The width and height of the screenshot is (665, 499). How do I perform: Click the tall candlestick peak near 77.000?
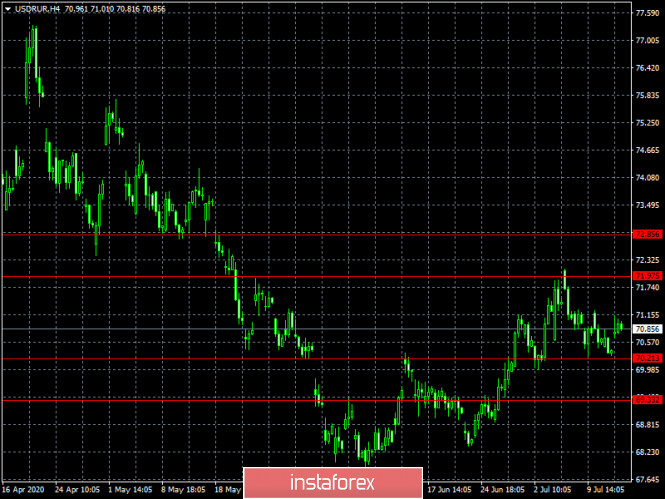click(x=34, y=32)
